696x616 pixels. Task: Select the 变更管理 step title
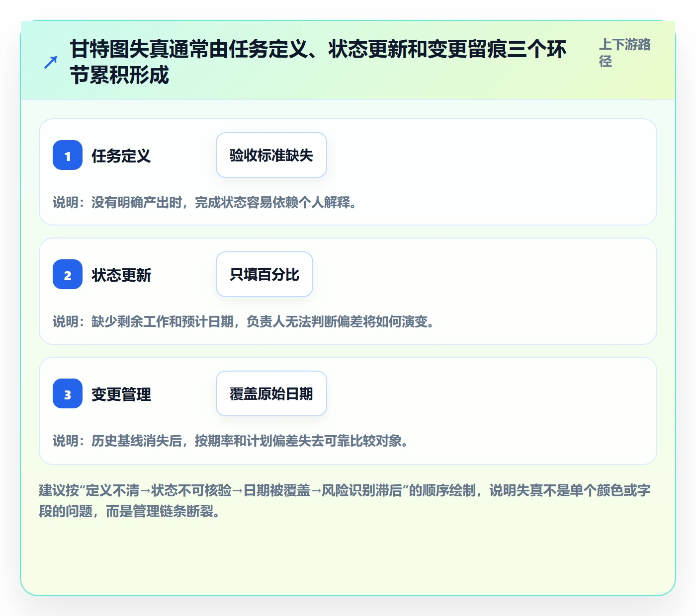121,394
